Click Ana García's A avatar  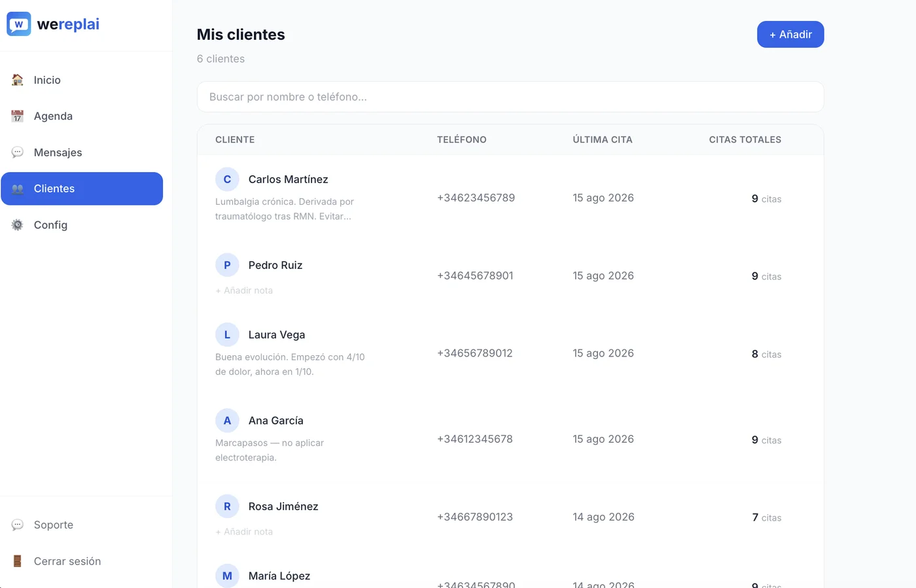(227, 421)
